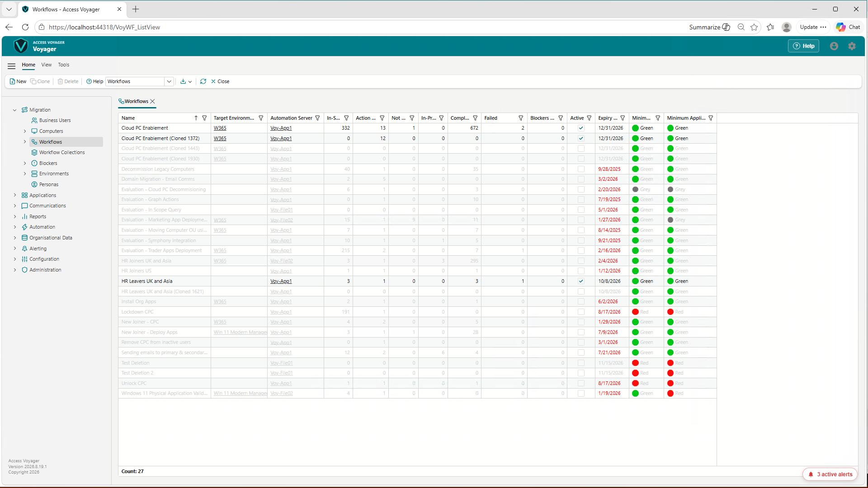The height and width of the screenshot is (488, 868).
Task: Check Active for Test Deletion 2 row
Action: (581, 373)
